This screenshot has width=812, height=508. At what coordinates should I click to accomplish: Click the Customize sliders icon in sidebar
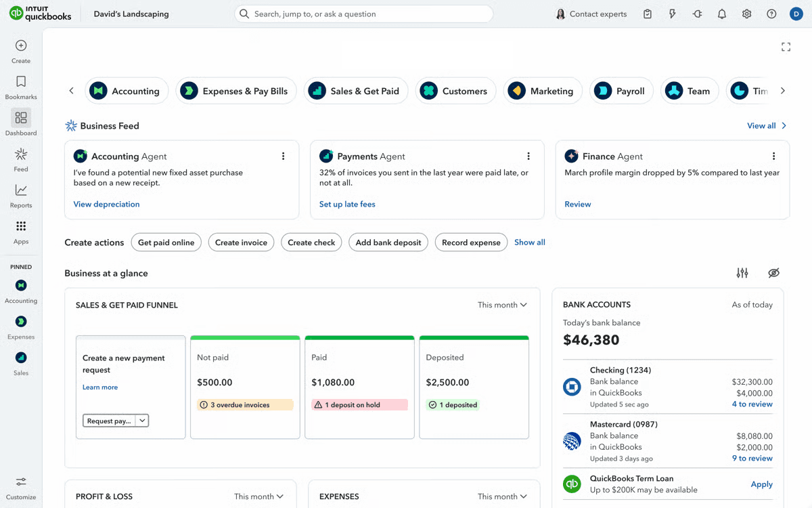click(x=21, y=482)
